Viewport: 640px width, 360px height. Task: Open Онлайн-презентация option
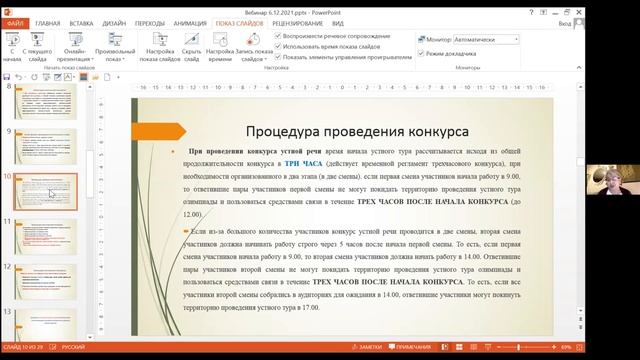click(75, 47)
